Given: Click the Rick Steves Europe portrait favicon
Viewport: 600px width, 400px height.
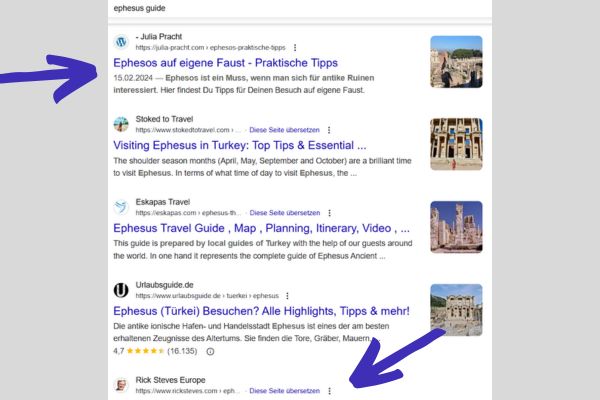Looking at the screenshot, I should coord(121,385).
